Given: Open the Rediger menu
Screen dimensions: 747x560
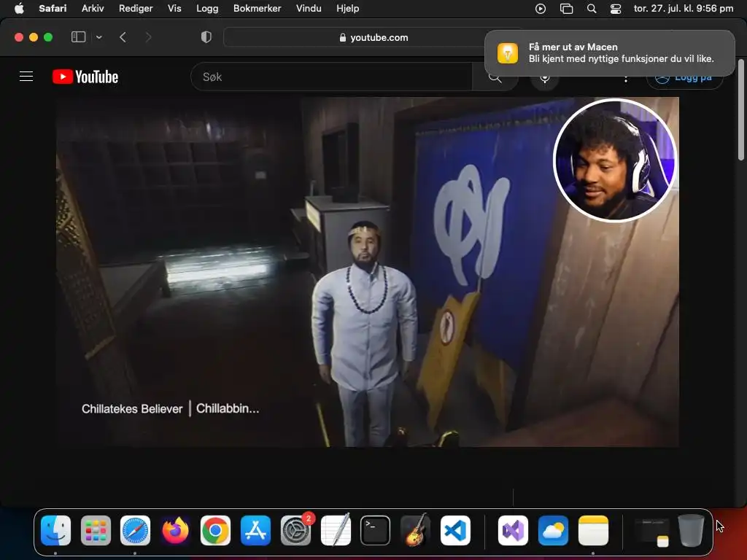Looking at the screenshot, I should coord(136,8).
